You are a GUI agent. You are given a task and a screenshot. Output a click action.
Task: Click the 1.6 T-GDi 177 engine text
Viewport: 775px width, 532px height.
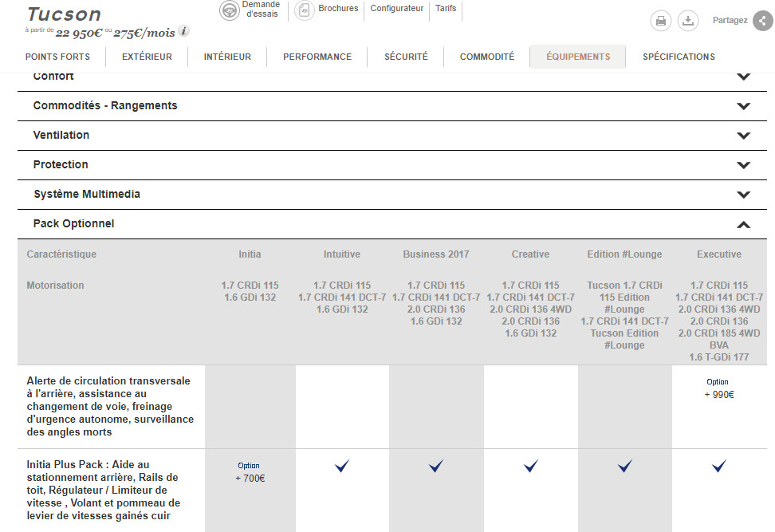719,357
